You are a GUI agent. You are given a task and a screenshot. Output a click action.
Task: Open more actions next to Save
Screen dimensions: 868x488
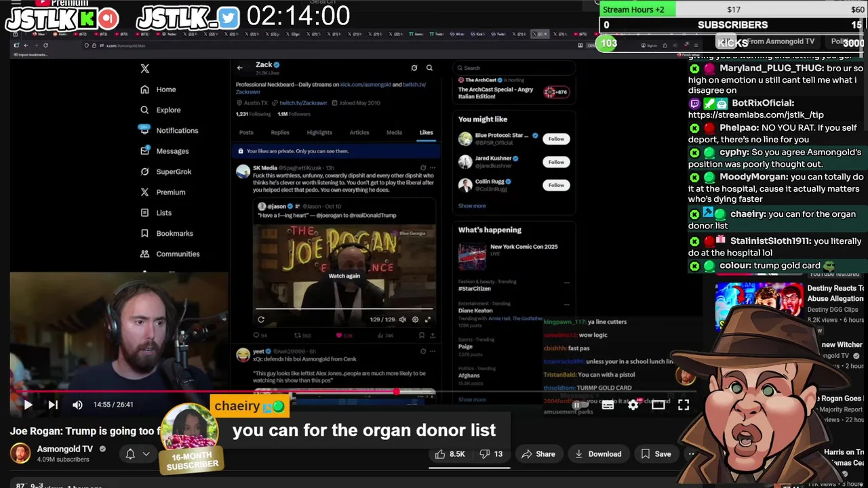pos(691,454)
